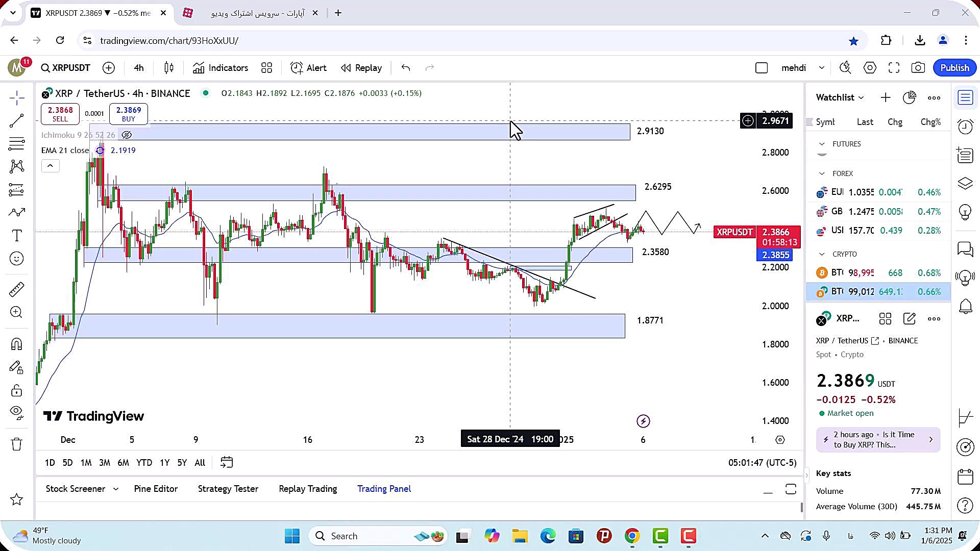Open chart settings hexagon icon
Screen dimensions: 980x551
tap(870, 68)
